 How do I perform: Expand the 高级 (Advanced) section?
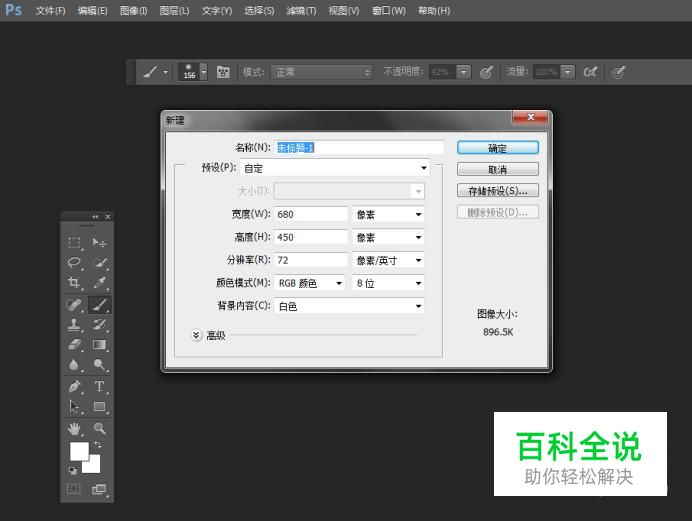pyautogui.click(x=196, y=336)
